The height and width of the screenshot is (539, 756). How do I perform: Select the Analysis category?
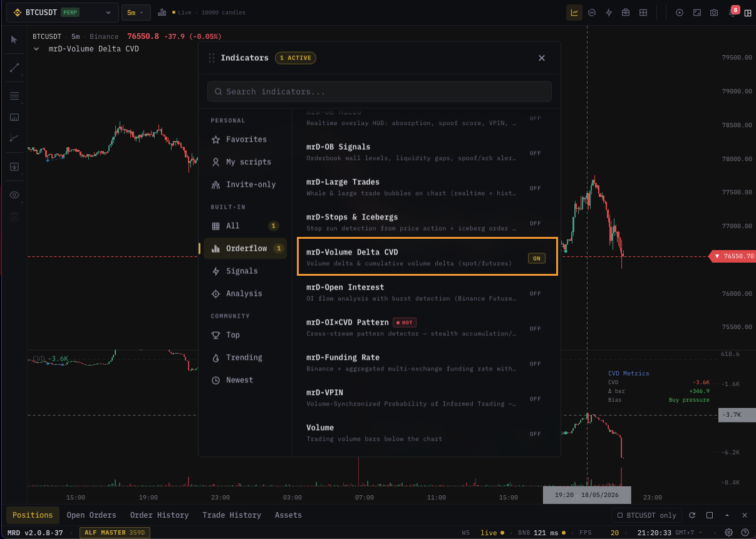tap(246, 293)
